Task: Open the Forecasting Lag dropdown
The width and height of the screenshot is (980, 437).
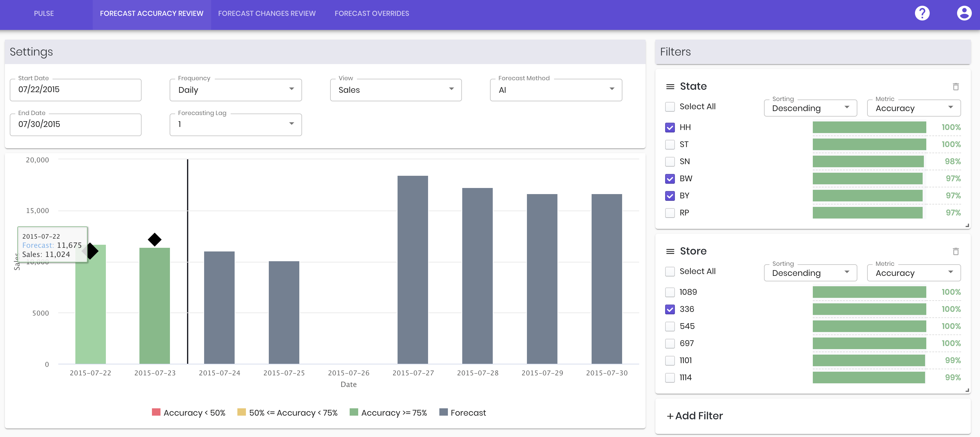Action: [x=236, y=125]
